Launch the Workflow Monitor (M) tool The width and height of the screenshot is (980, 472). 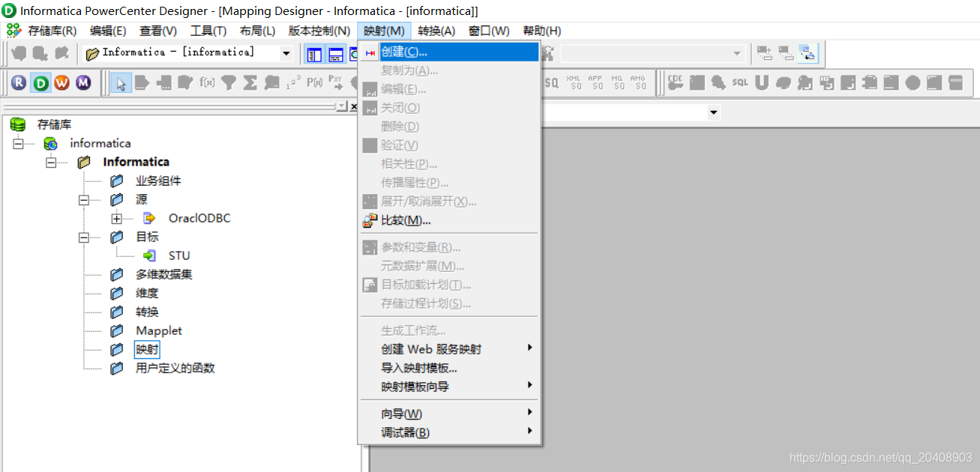tap(83, 82)
